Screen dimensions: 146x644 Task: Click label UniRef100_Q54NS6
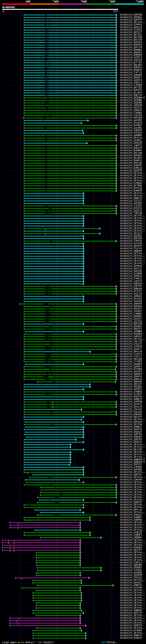131,326
